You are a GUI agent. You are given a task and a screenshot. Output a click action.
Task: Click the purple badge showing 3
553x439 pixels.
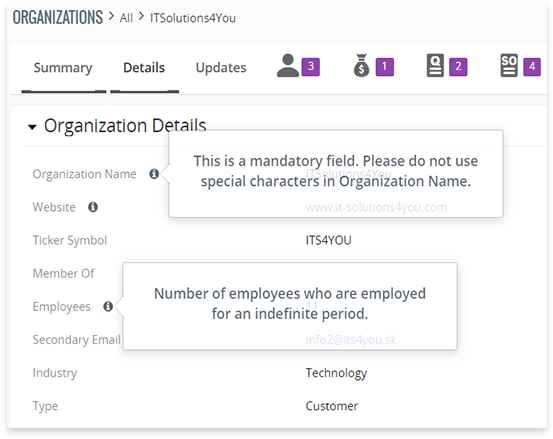click(311, 67)
